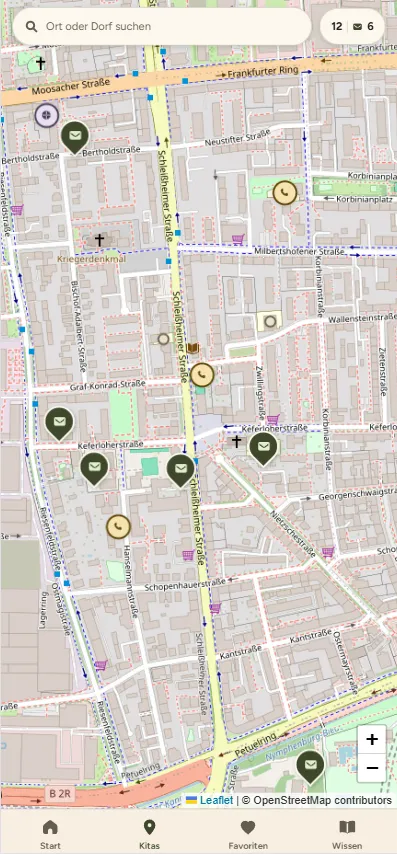Click shopping cart icon by Riesenfeldstraße north

pyautogui.click(x=17, y=210)
